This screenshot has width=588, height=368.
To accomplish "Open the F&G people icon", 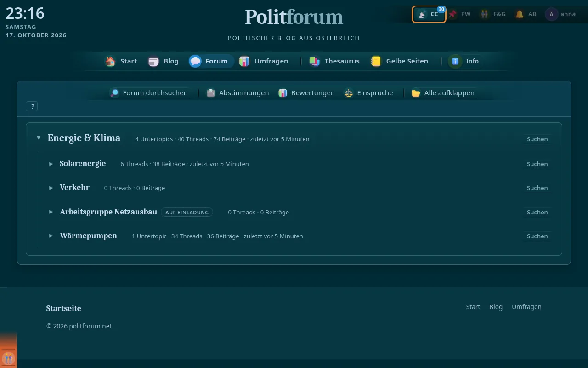I will [484, 14].
